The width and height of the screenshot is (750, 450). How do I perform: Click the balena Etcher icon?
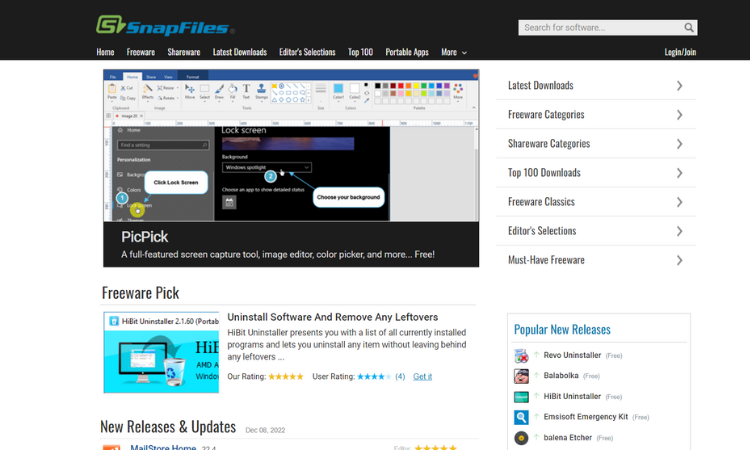tap(521, 438)
